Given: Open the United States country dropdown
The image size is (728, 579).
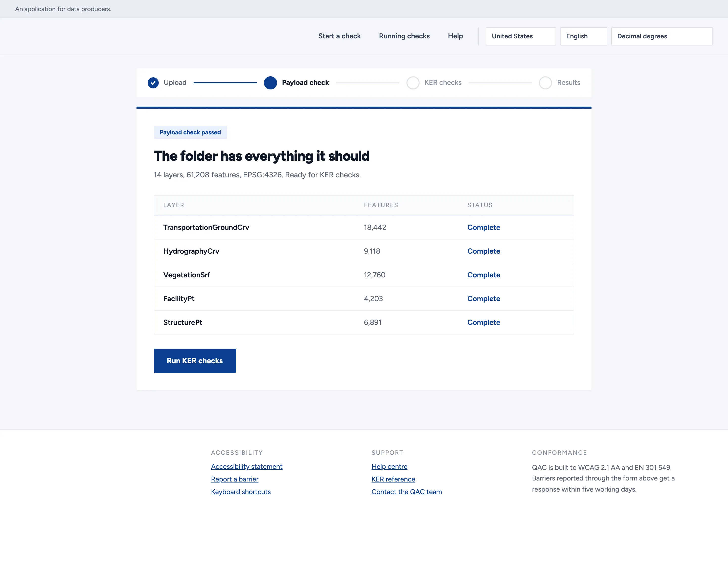Looking at the screenshot, I should [x=521, y=36].
